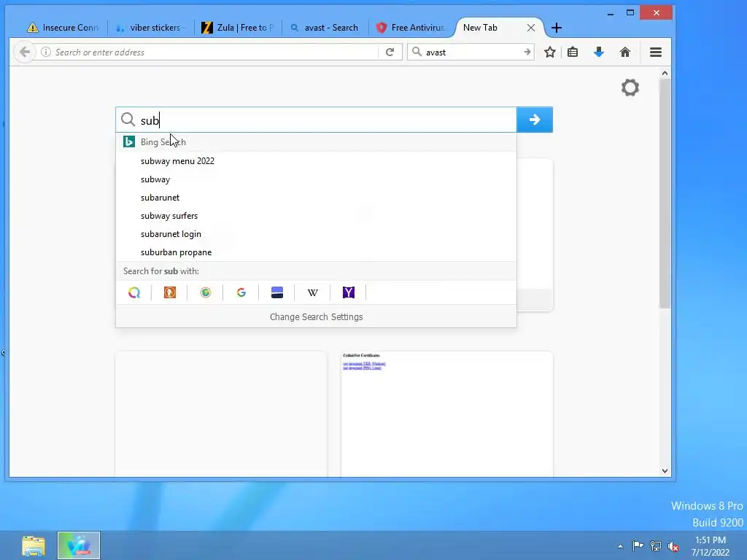The width and height of the screenshot is (747, 560).
Task: Reload the current page
Action: (x=390, y=52)
